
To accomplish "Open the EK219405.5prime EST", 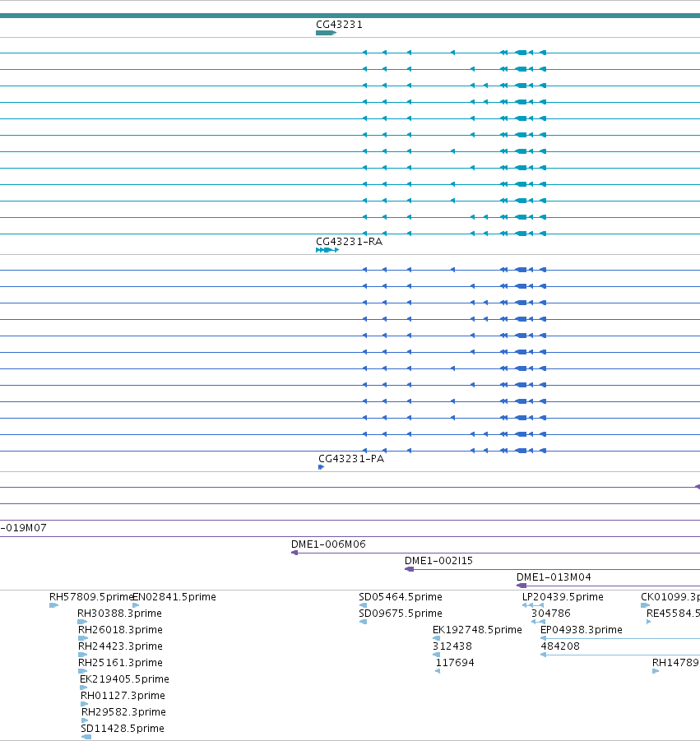I will (x=124, y=679).
